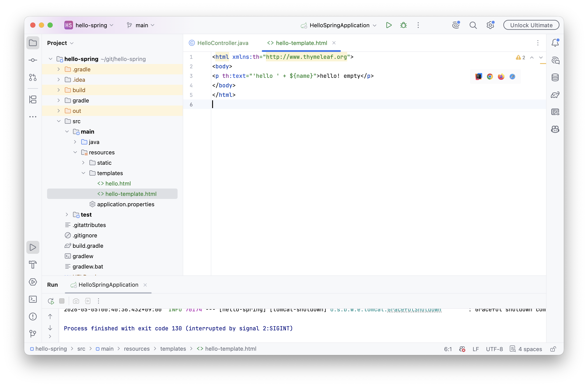The image size is (588, 387).
Task: Open IDE settings gear
Action: pos(490,25)
